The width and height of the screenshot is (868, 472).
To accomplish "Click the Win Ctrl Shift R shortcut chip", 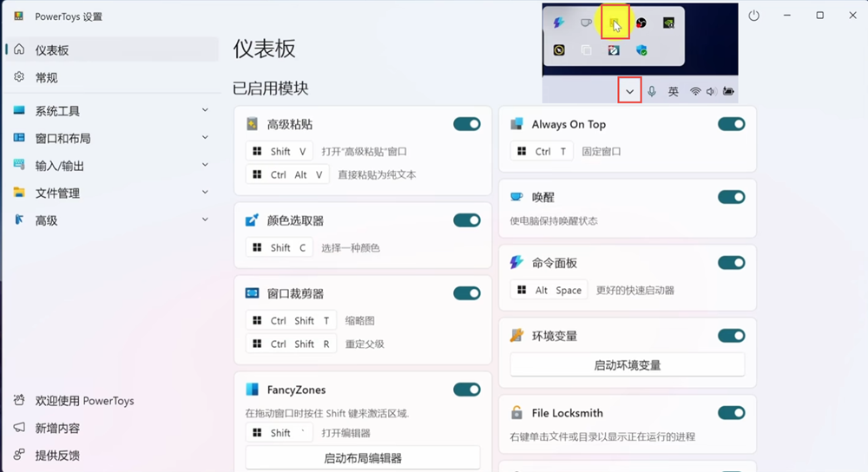I will [291, 344].
